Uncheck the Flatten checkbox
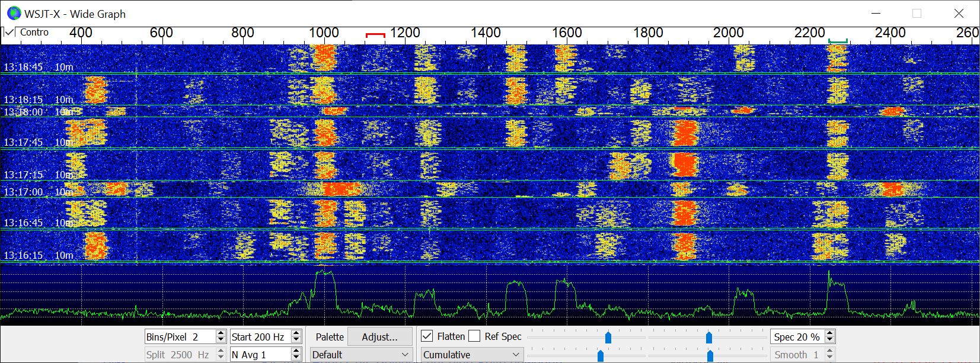This screenshot has height=363, width=980. click(427, 336)
